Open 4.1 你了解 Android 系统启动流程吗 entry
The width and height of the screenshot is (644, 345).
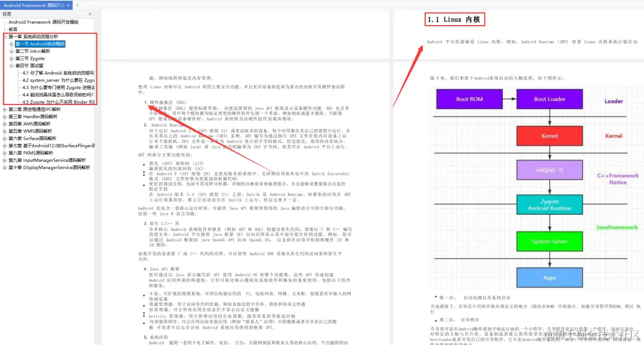[x=58, y=73]
